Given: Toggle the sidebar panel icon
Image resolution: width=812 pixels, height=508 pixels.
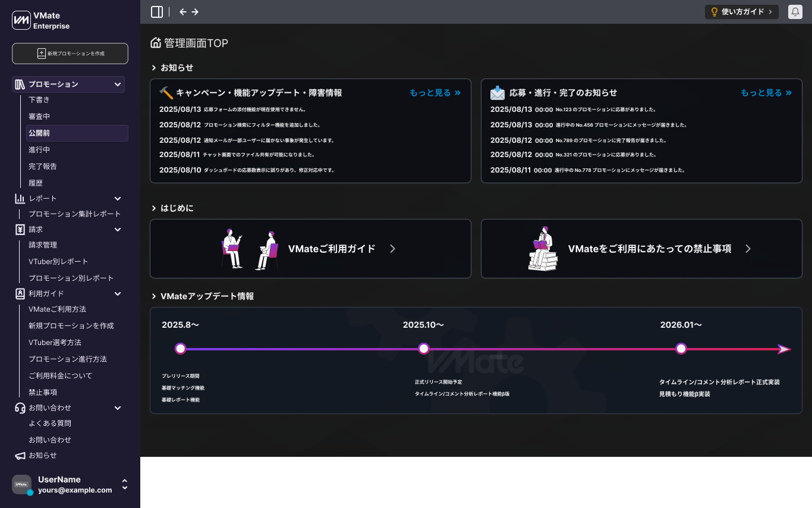Looking at the screenshot, I should [157, 12].
